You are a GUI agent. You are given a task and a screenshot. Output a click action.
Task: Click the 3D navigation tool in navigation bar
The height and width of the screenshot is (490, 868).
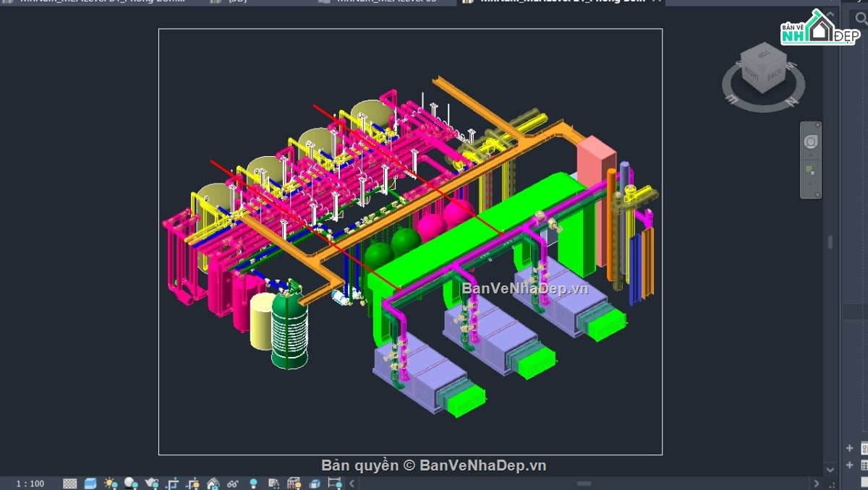(x=810, y=171)
